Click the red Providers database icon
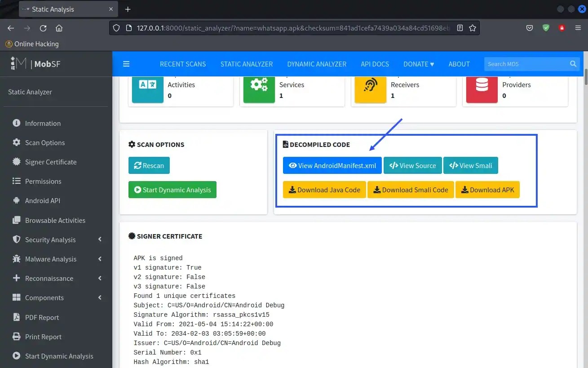This screenshot has width=588, height=368. coord(482,89)
